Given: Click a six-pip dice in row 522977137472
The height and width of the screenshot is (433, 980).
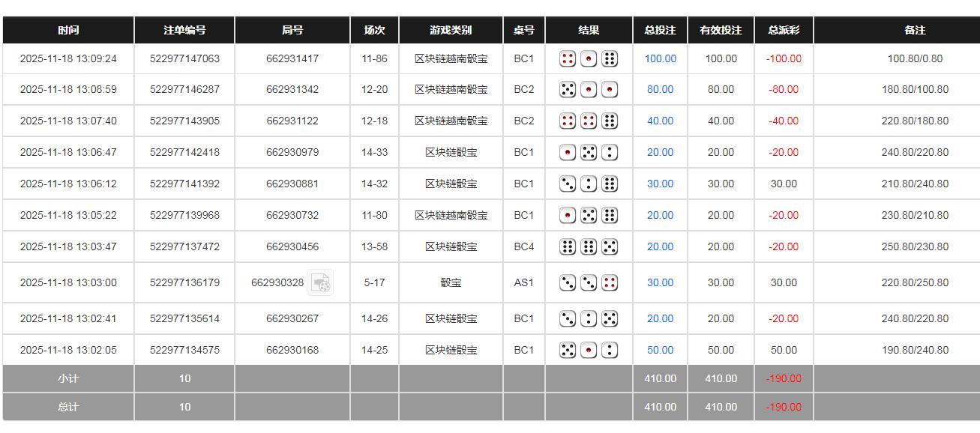Looking at the screenshot, I should [568, 246].
